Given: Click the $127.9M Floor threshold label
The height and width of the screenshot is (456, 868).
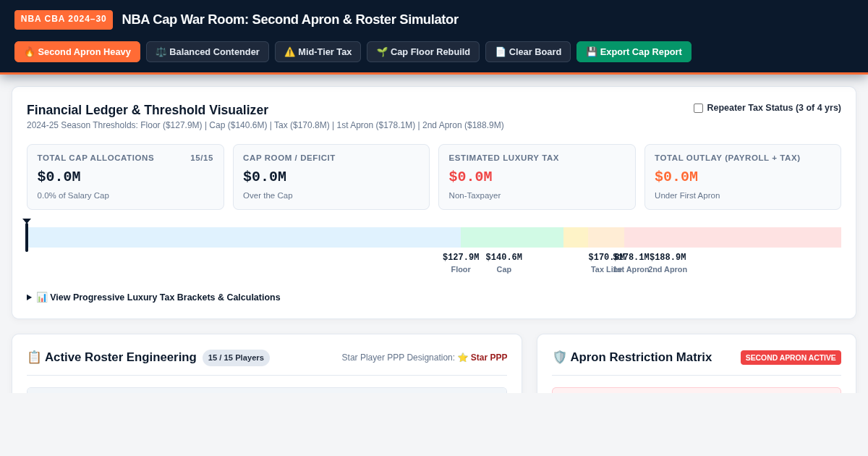Looking at the screenshot, I should (461, 263).
